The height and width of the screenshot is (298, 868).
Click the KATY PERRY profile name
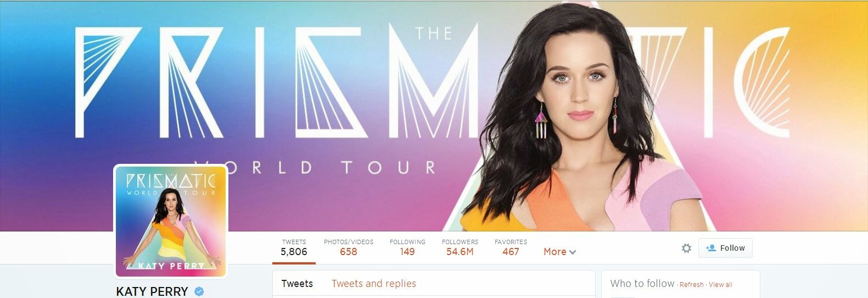point(152,291)
